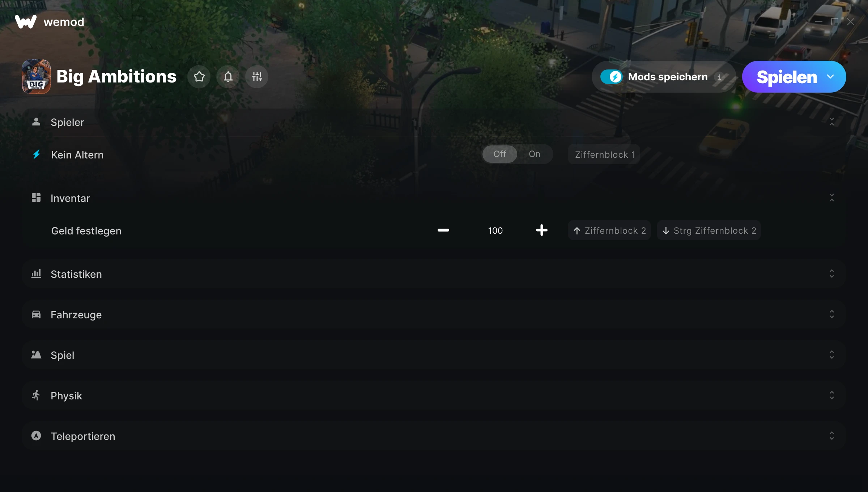868x492 pixels.
Task: Change the Ziffernblock 1 hotkey binding
Action: tap(604, 154)
